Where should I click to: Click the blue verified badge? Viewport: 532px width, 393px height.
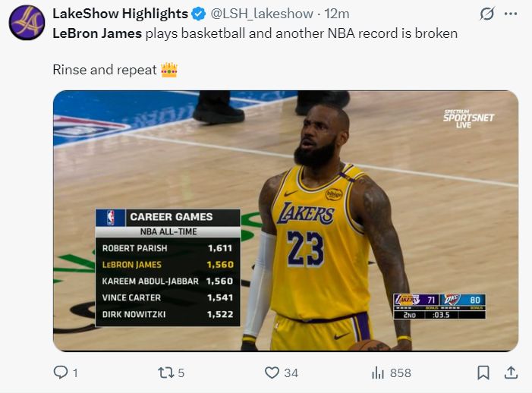(x=199, y=14)
